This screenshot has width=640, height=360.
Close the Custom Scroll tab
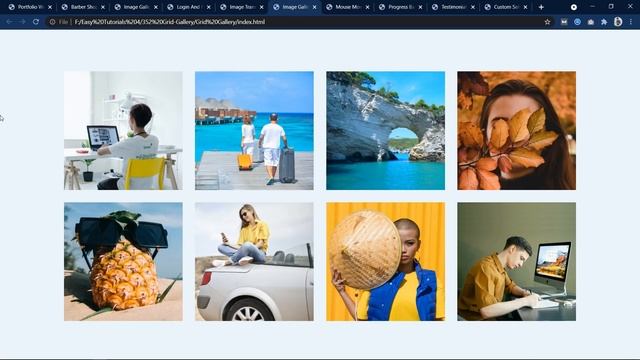(526, 7)
